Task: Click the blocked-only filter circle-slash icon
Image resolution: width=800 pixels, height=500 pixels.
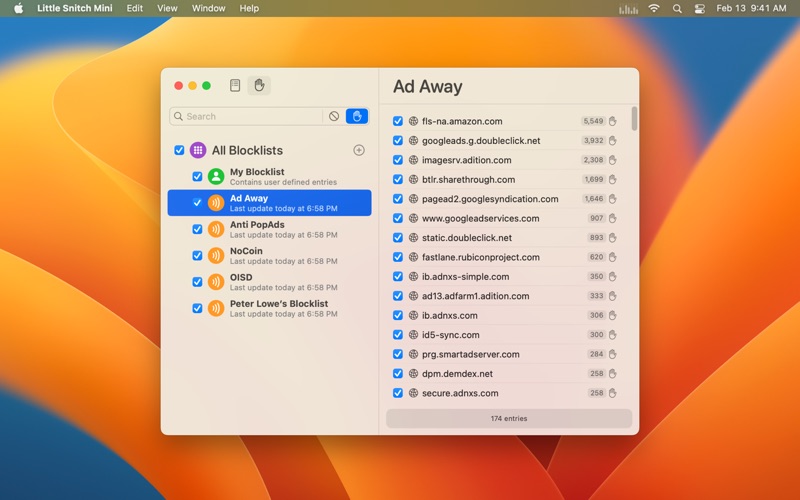Action: [334, 116]
